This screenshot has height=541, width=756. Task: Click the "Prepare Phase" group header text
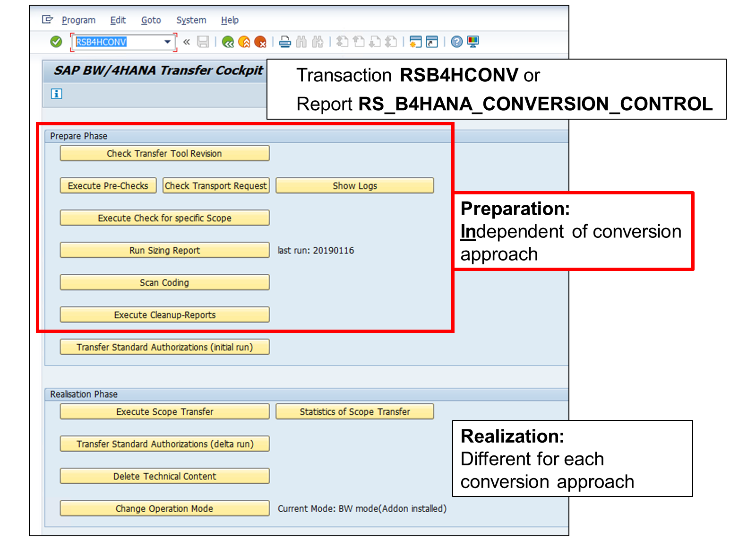[78, 136]
